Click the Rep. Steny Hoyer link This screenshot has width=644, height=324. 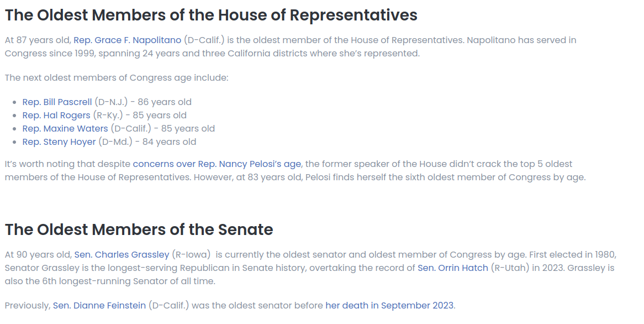[59, 142]
